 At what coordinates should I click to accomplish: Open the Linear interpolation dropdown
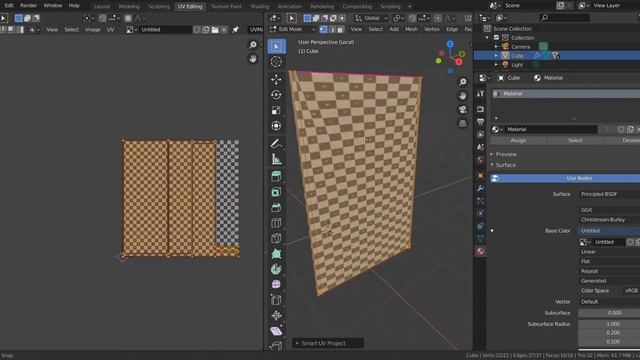609,252
